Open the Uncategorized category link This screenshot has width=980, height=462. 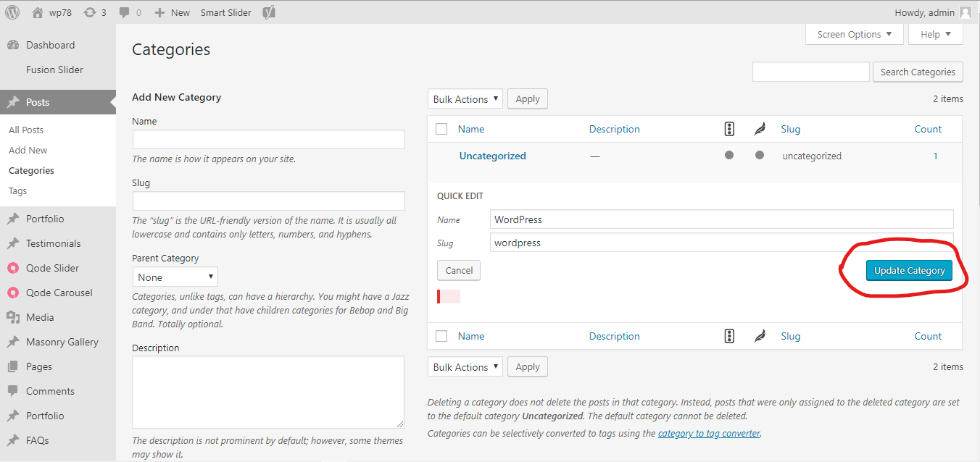click(493, 156)
